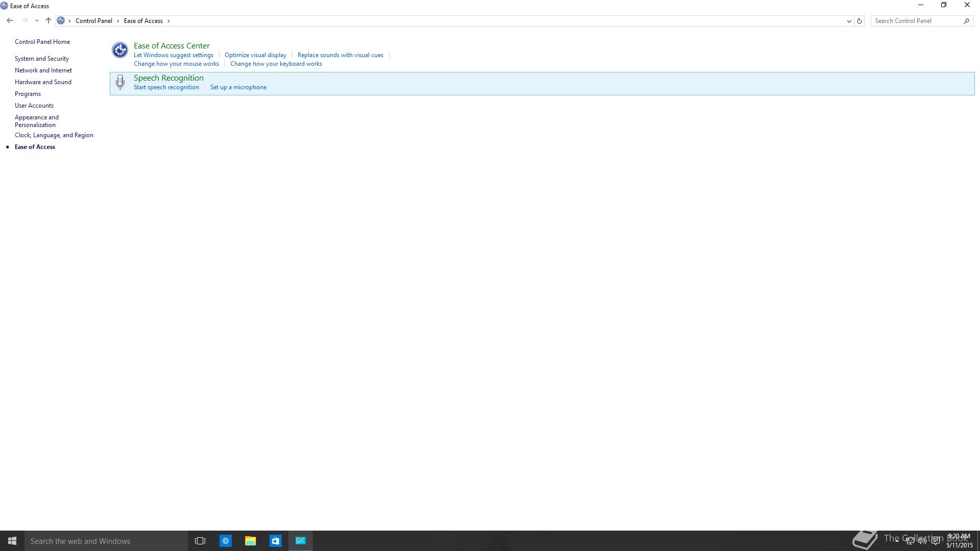980x551 pixels.
Task: Click the Control Panel icon in address bar
Action: point(61,21)
